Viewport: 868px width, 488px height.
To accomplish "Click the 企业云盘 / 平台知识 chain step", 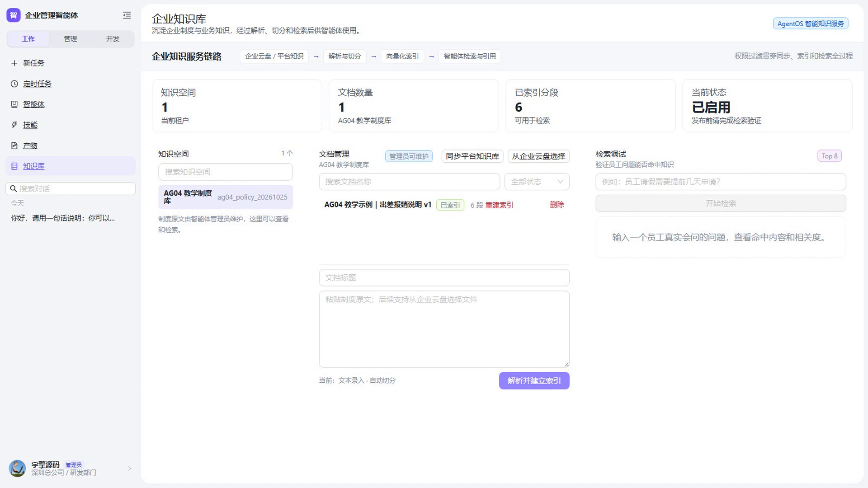I will pyautogui.click(x=274, y=56).
